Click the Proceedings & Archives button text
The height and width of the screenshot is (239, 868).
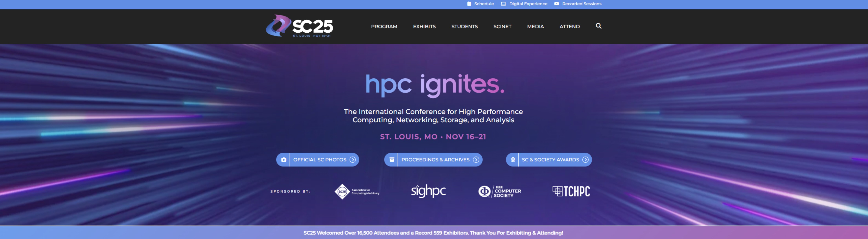[x=435, y=160]
